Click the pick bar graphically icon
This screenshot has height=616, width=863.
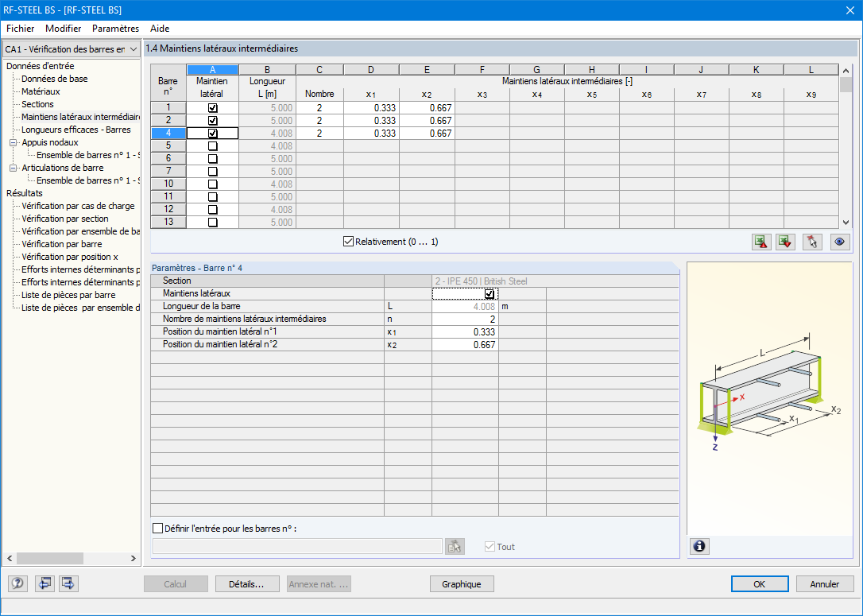pyautogui.click(x=812, y=242)
